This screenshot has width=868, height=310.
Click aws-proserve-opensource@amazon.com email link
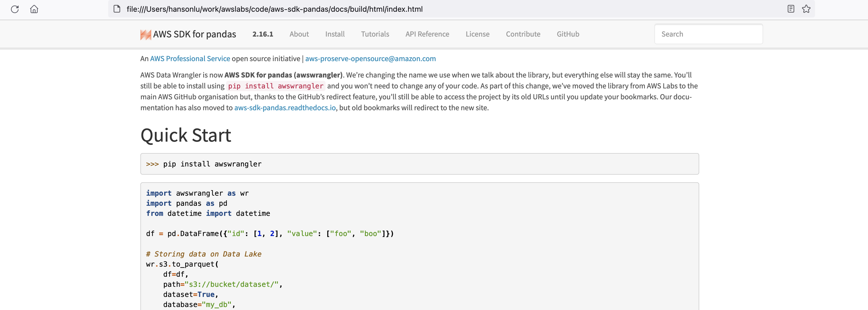tap(370, 59)
